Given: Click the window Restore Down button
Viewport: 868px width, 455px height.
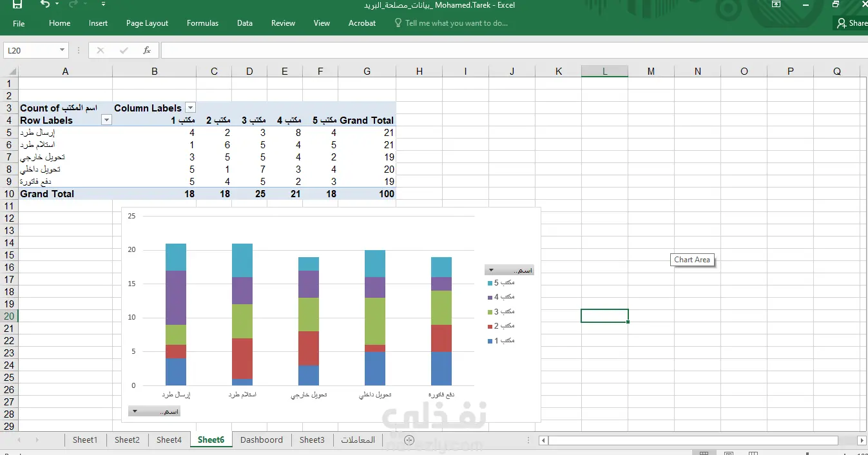Looking at the screenshot, I should click(x=836, y=5).
